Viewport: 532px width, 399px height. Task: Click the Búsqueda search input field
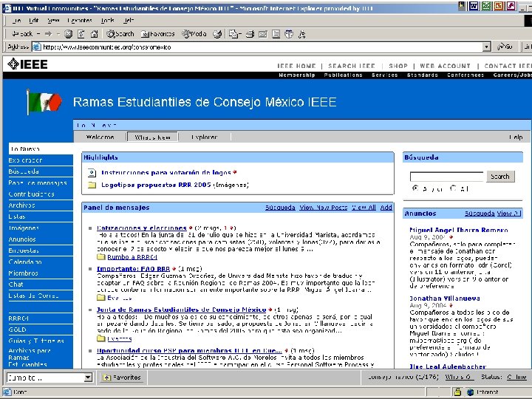[x=446, y=177]
